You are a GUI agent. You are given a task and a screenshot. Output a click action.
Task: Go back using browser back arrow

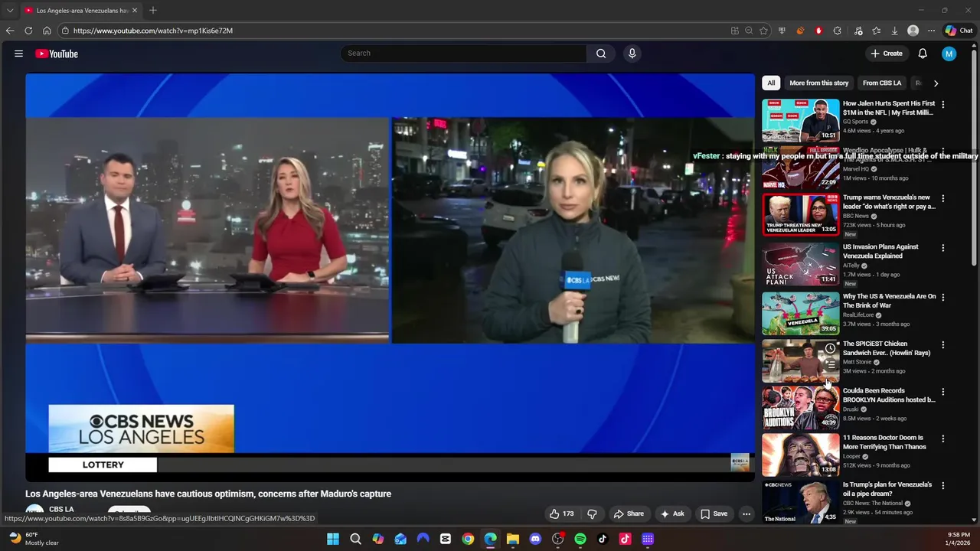pyautogui.click(x=10, y=31)
